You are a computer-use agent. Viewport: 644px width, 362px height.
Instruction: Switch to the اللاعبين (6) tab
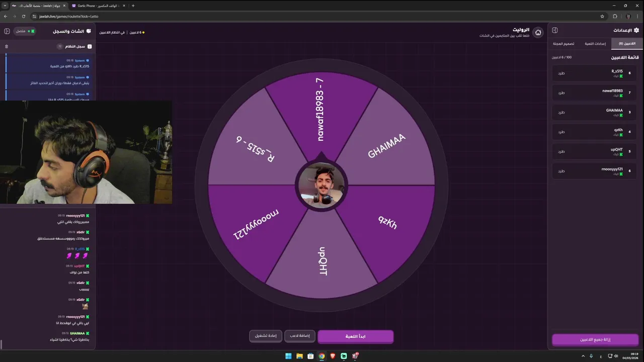pyautogui.click(x=627, y=44)
